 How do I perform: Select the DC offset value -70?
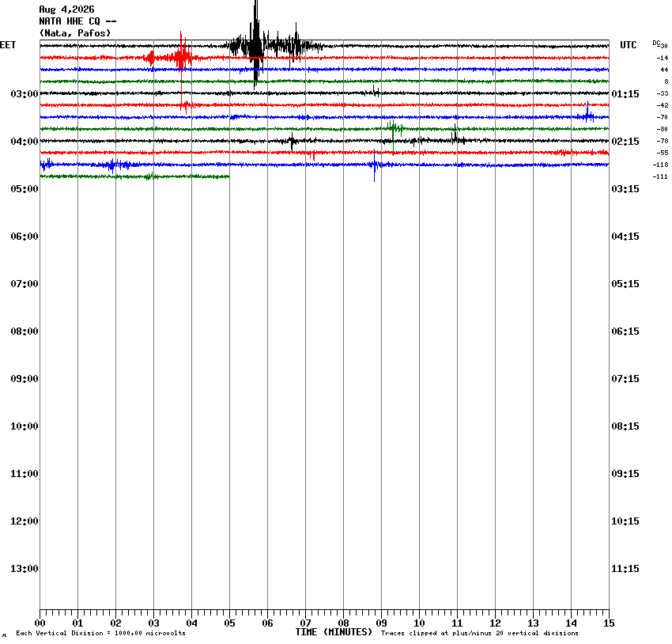tap(663, 117)
